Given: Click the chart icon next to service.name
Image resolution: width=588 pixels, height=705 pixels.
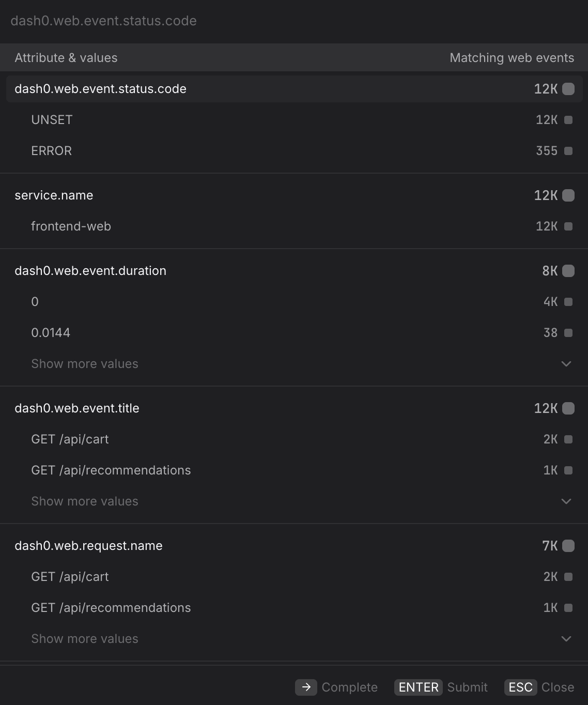Looking at the screenshot, I should 568,195.
